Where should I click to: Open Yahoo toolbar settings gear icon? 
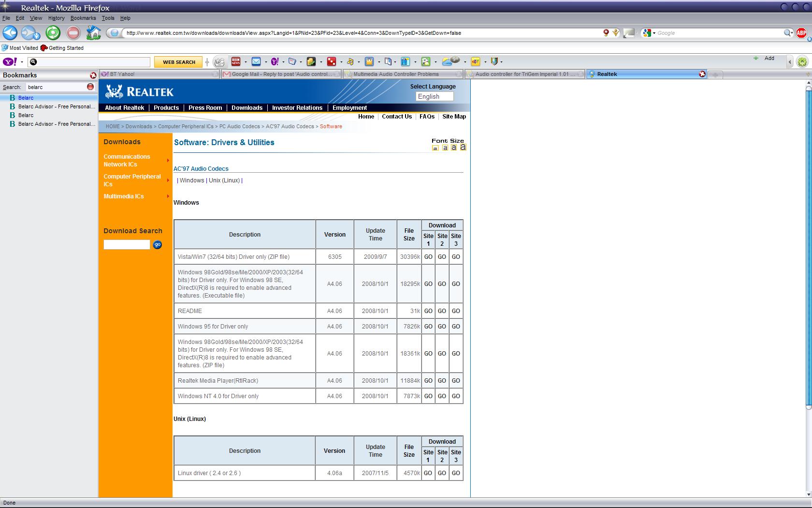pos(802,61)
